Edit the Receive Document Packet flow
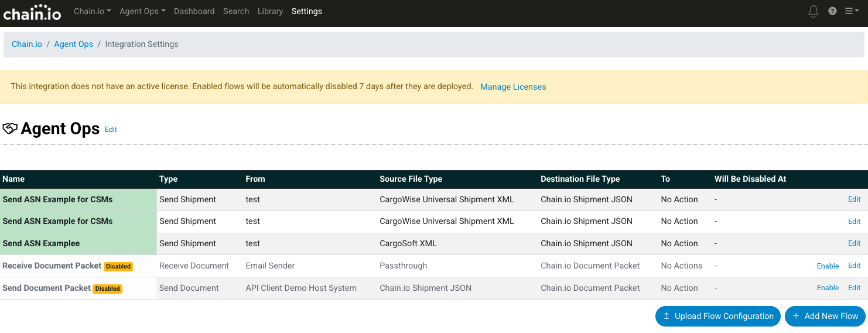This screenshot has height=333, width=868. pos(854,266)
